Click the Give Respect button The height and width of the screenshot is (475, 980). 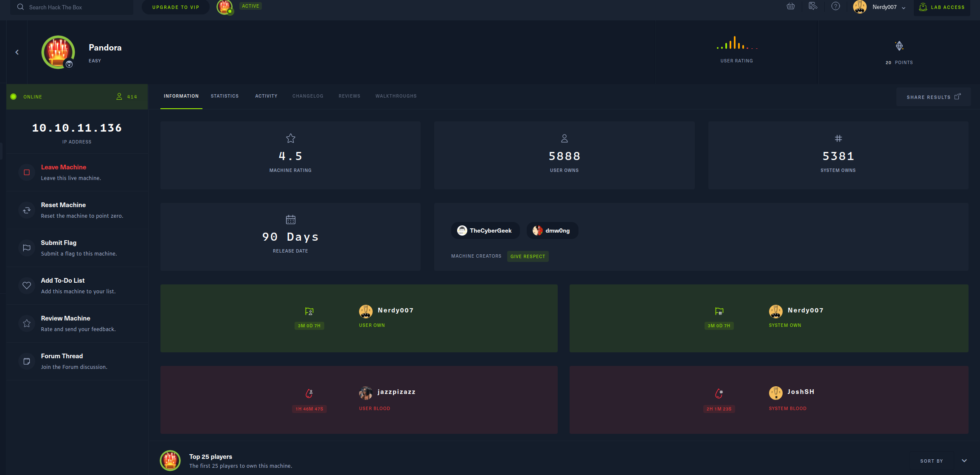(528, 256)
